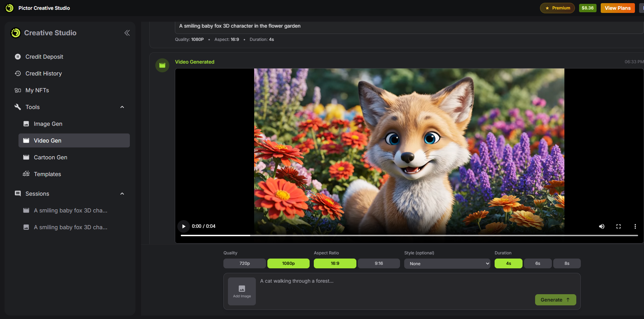Play the generated fox video
The width and height of the screenshot is (644, 319).
(x=184, y=226)
